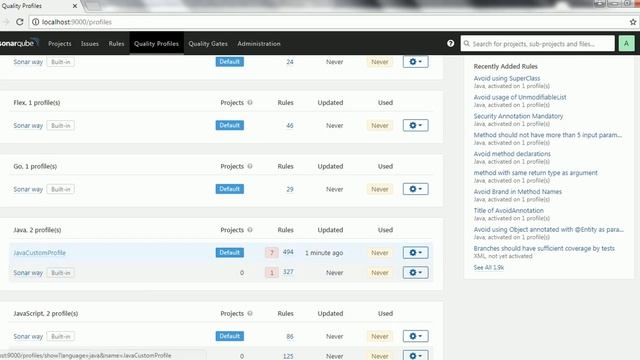This screenshot has height=360, width=640.
Task: Open the 'Title of AvoidAnnotation' rule
Action: [509, 210]
